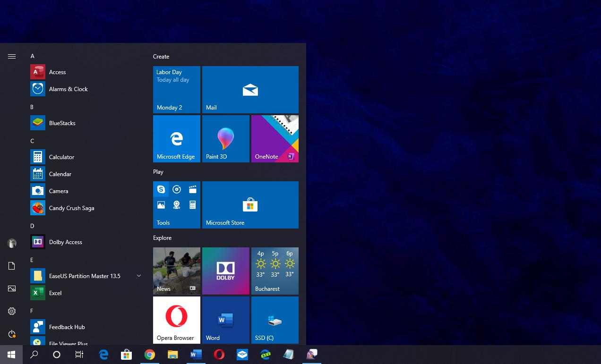
Task: Open Calculator from the app list
Action: pos(86,157)
